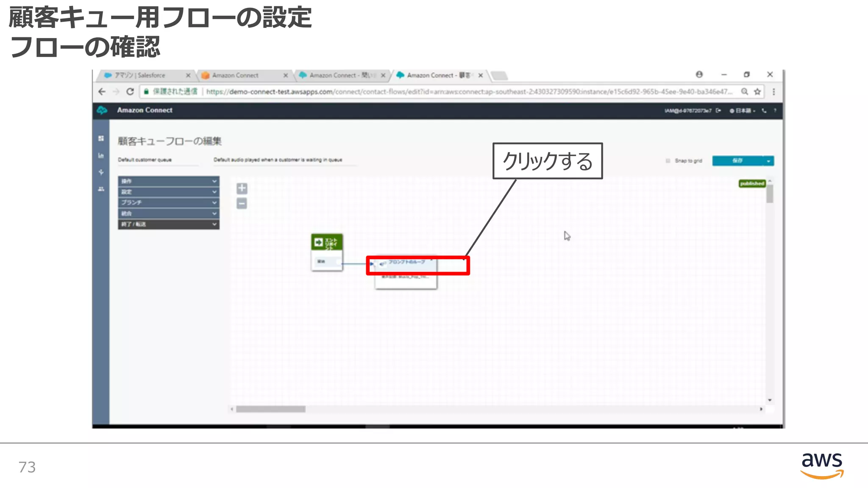Open the routing icon in left sidebar
Image resolution: width=868 pixels, height=488 pixels.
[x=101, y=172]
